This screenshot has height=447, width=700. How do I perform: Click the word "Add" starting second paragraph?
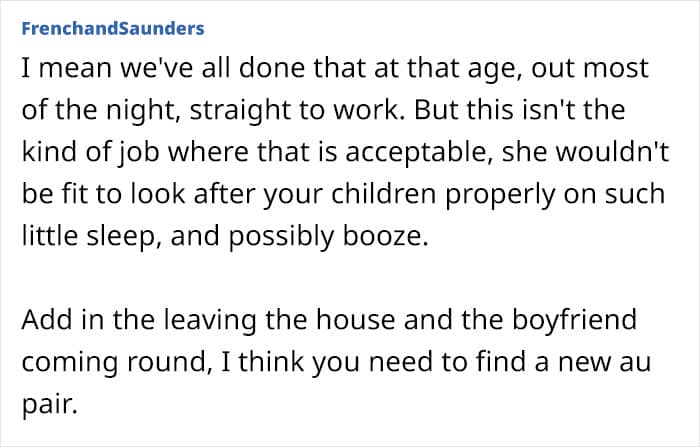coord(47,320)
